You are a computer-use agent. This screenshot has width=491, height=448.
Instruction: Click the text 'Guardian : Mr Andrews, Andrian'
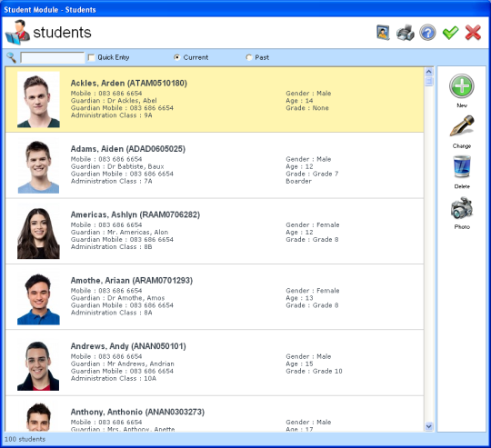tap(122, 363)
